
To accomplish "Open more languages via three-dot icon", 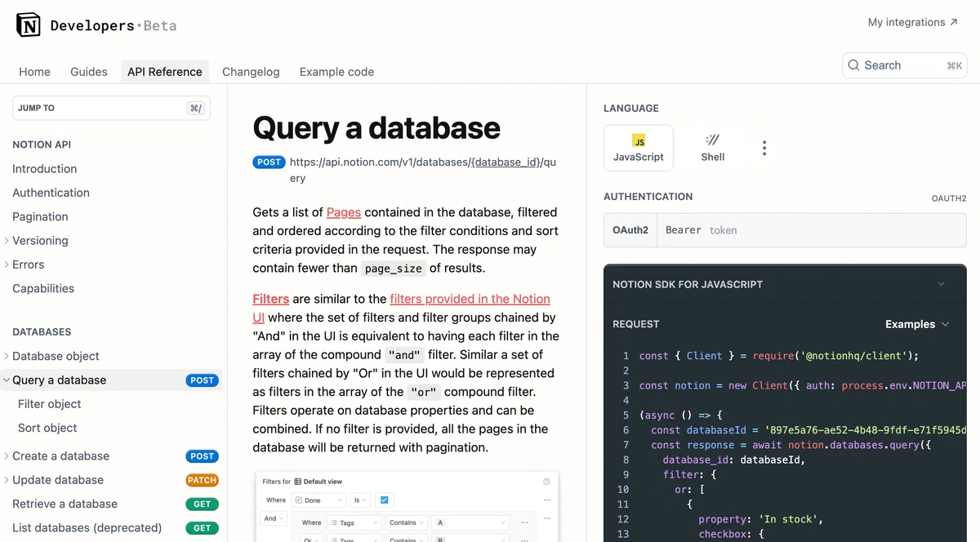I will pos(764,148).
